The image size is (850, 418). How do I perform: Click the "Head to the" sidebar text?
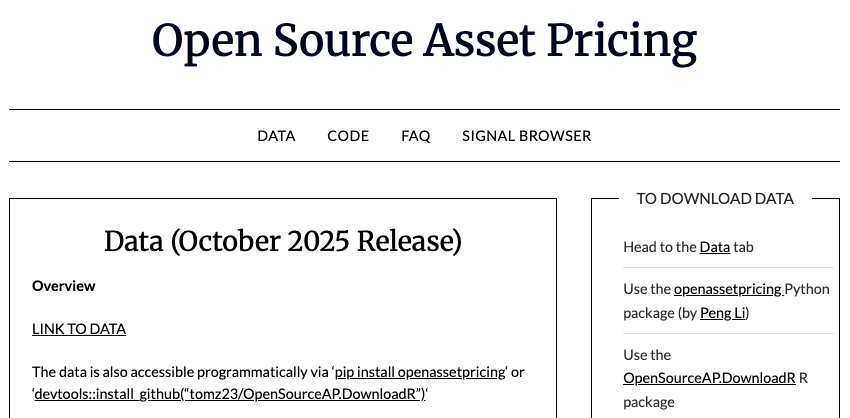(x=660, y=247)
